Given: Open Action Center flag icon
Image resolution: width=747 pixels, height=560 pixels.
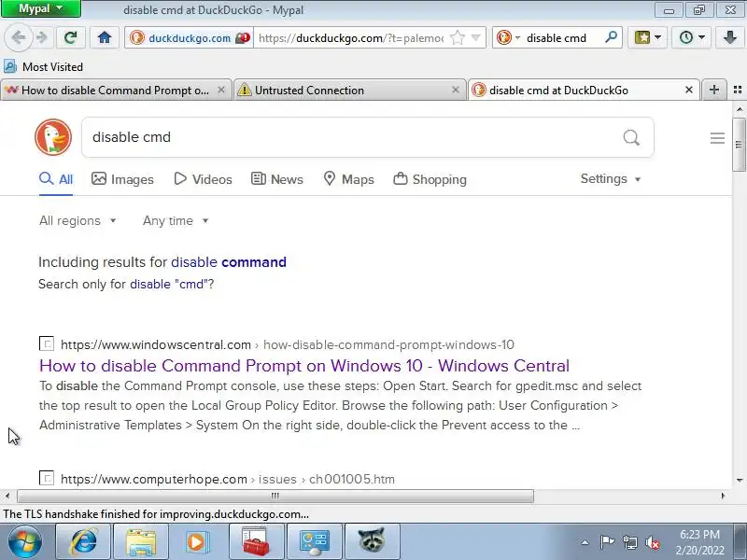Looking at the screenshot, I should [607, 542].
